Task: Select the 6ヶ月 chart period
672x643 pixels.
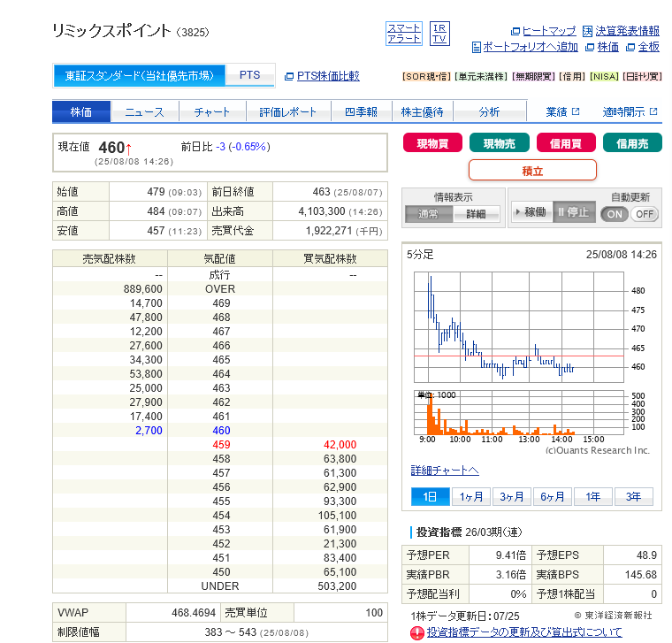Action: [x=553, y=496]
